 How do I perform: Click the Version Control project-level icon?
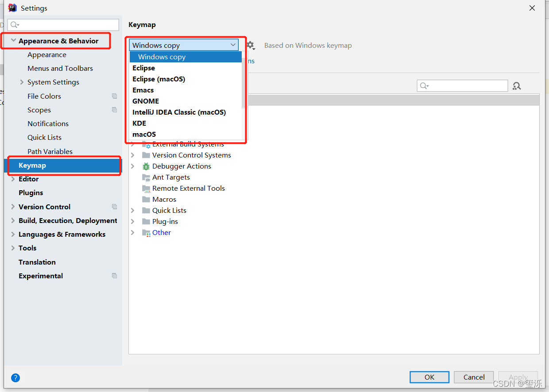point(115,207)
